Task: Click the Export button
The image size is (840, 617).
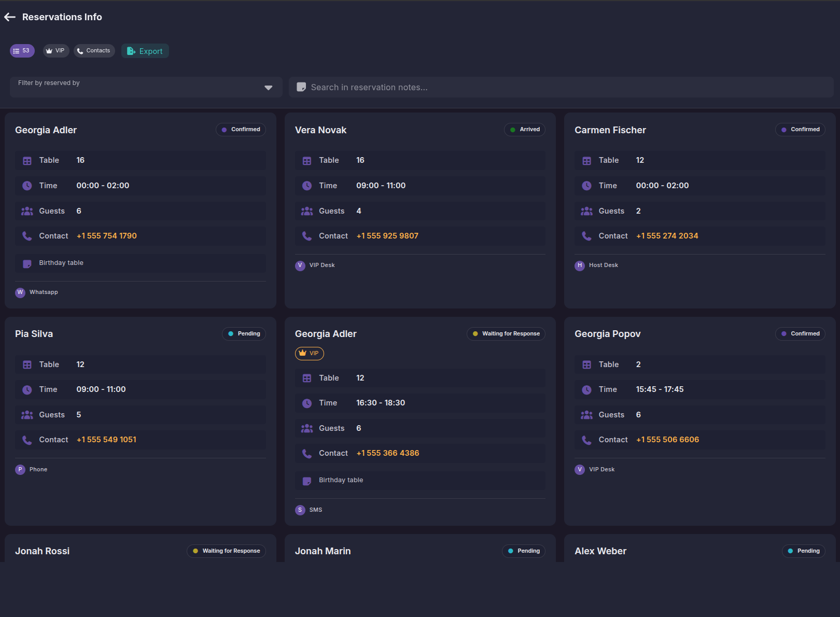Action: pyautogui.click(x=145, y=51)
